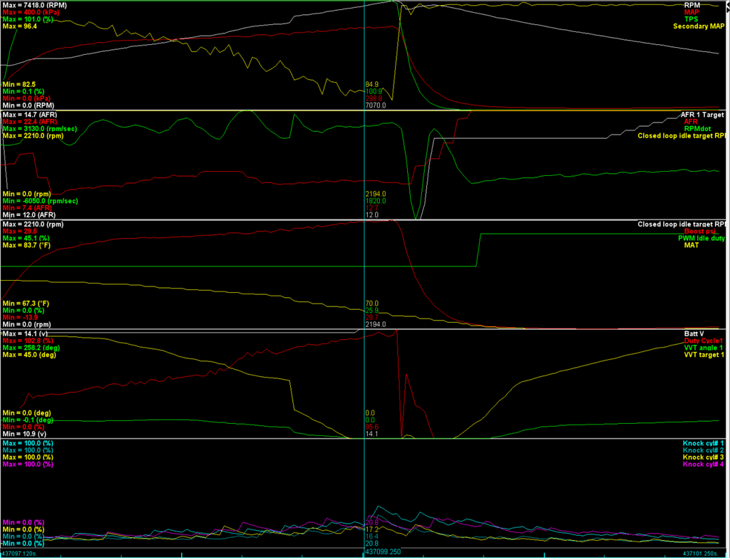Screen dimensions: 730x560
Task: Click the Batt V legend label
Action: (695, 333)
